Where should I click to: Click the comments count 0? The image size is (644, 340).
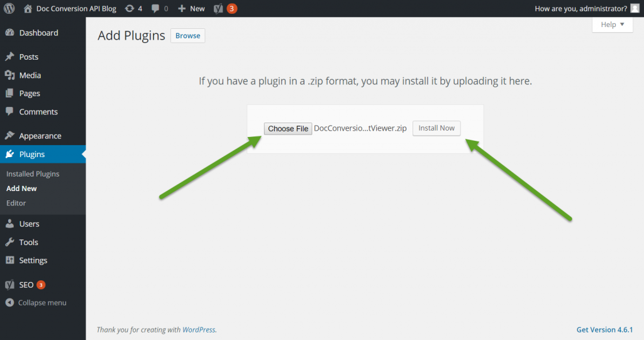tap(166, 9)
